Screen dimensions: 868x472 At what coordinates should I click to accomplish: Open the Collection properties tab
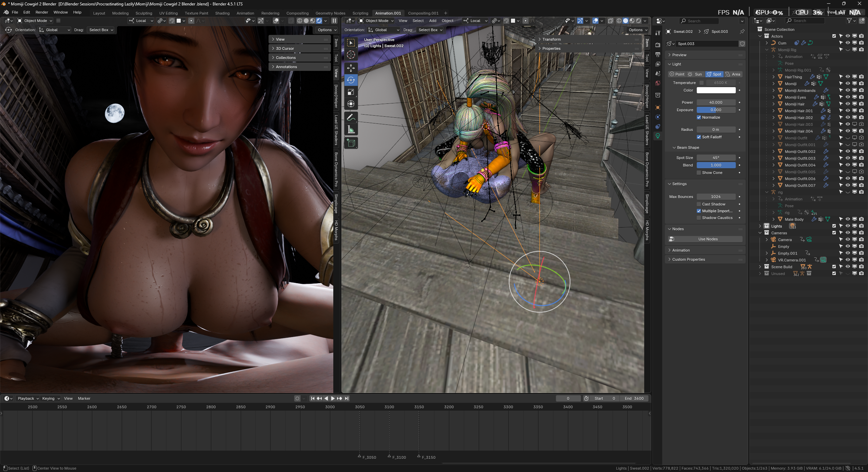[x=658, y=95]
